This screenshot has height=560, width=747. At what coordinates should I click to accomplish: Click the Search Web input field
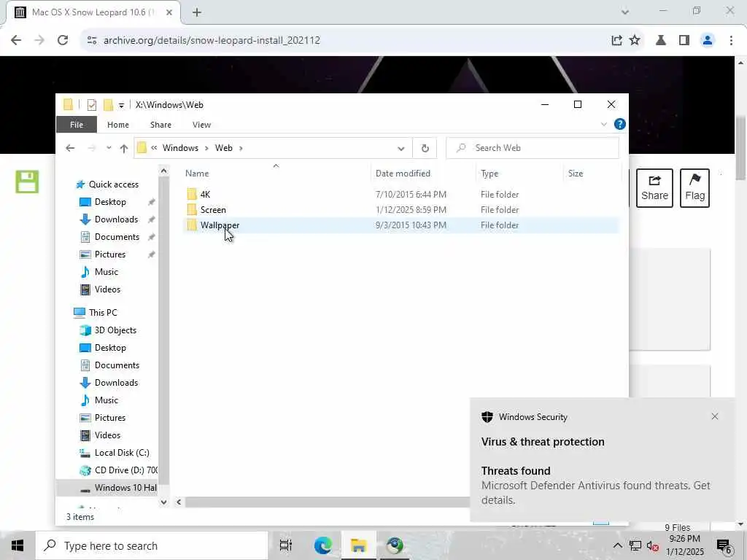(532, 148)
